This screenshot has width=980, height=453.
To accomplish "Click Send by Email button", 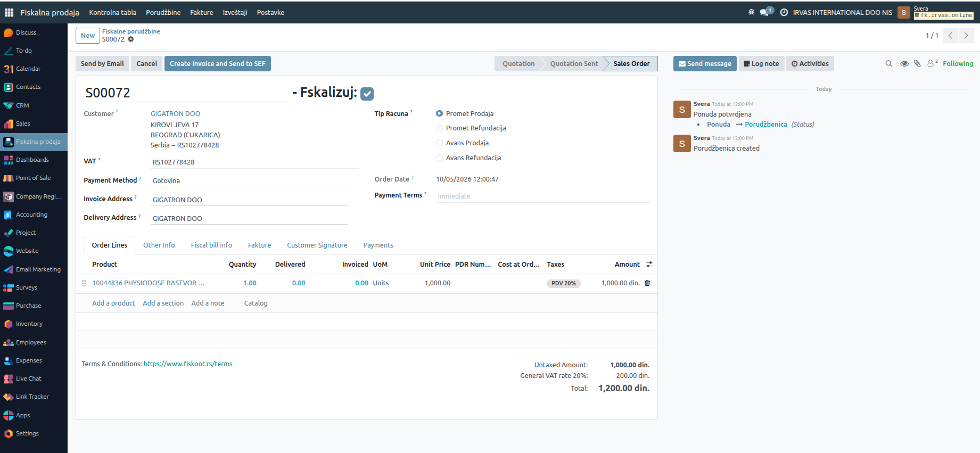I will [x=102, y=64].
